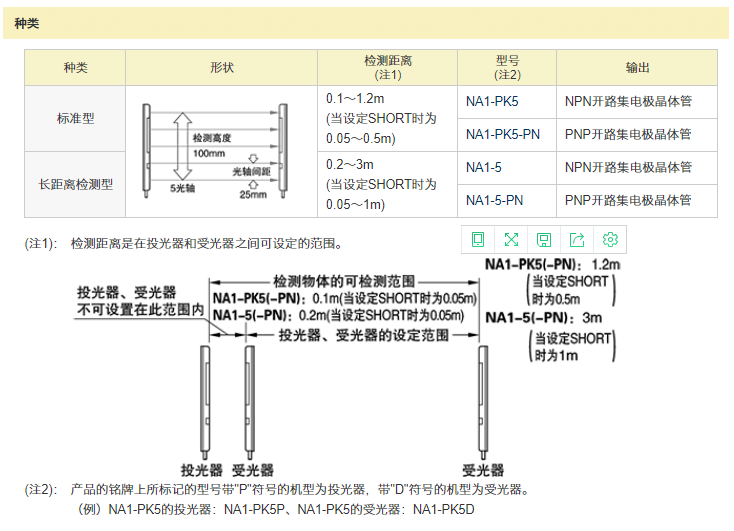Image resolution: width=734 pixels, height=531 pixels.
Task: Click the 0.1~1.2m detection distance cell
Action: [388, 118]
